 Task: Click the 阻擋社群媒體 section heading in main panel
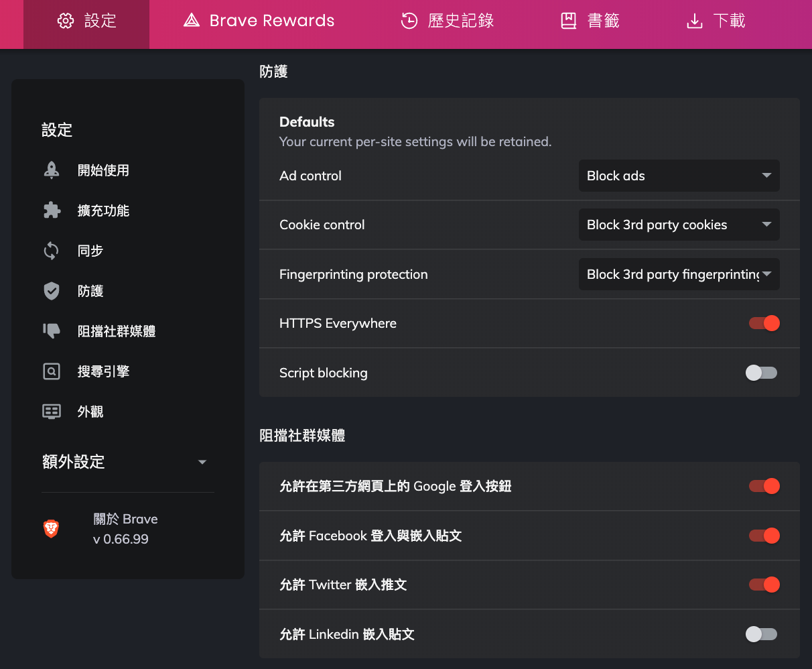pos(302,436)
